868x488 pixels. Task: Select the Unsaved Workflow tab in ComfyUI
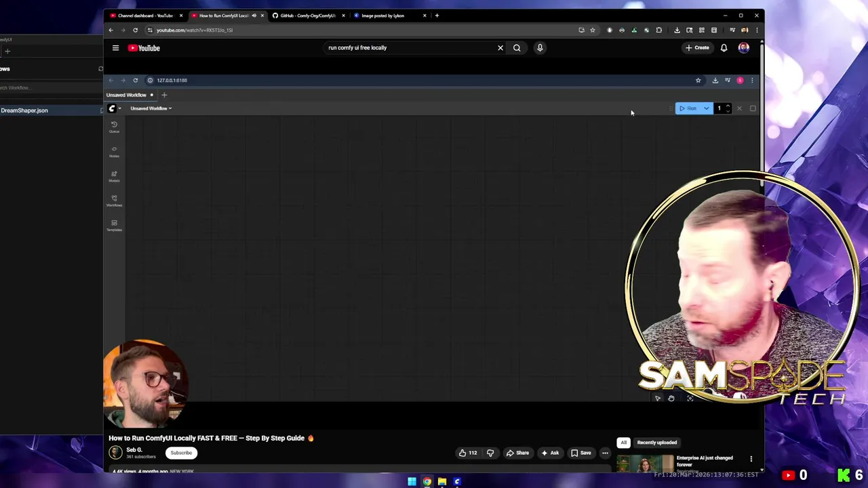(x=130, y=95)
